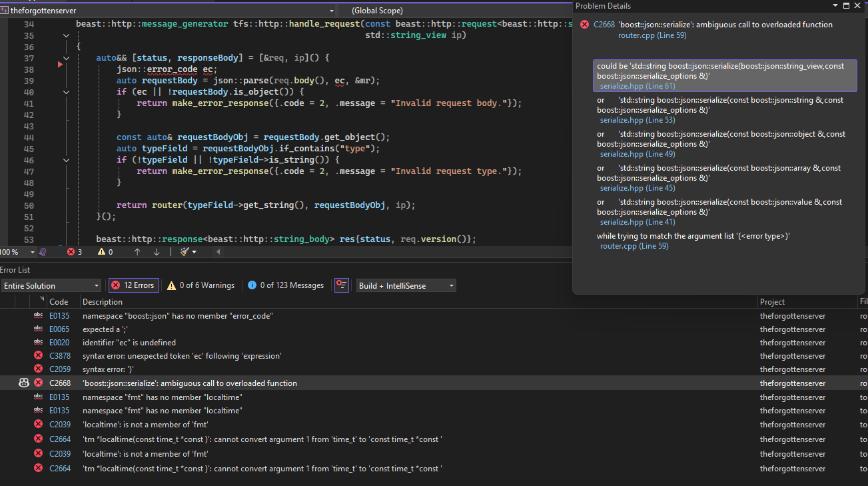Sort errors by the Code column header
Viewport: 868px width, 486px height.
59,302
